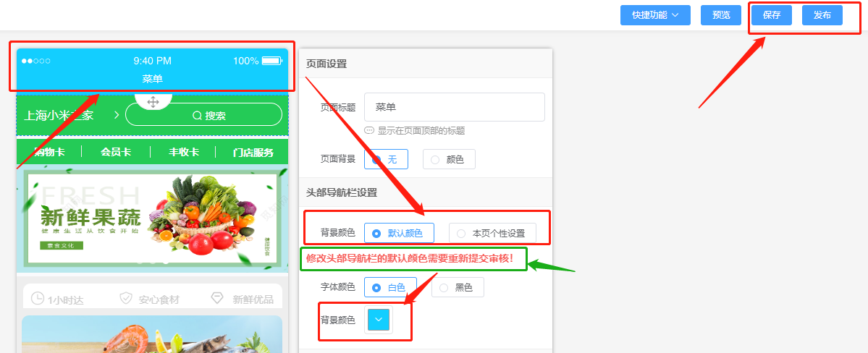Click the 页面标题 input field
Image resolution: width=868 pixels, height=353 pixels.
point(454,107)
